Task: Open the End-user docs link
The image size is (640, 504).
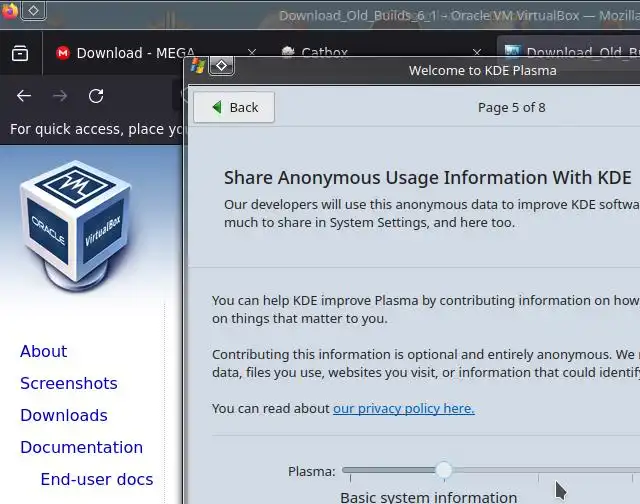Action: [x=97, y=480]
